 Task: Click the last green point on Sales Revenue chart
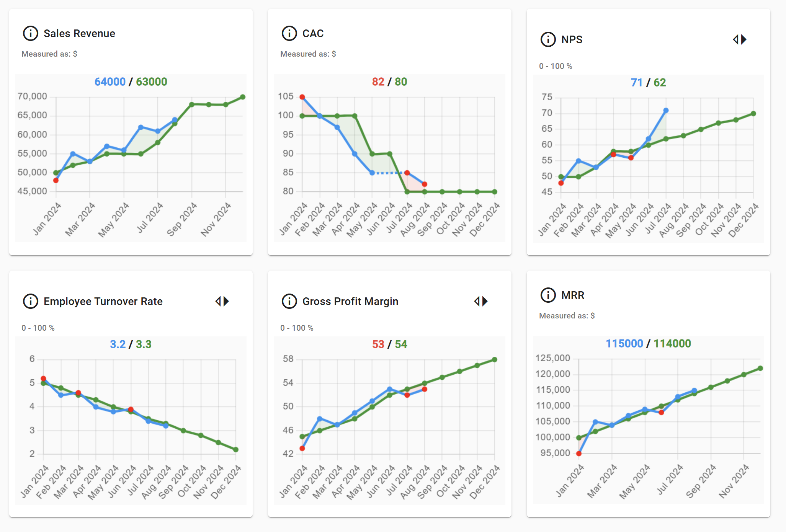tap(243, 97)
